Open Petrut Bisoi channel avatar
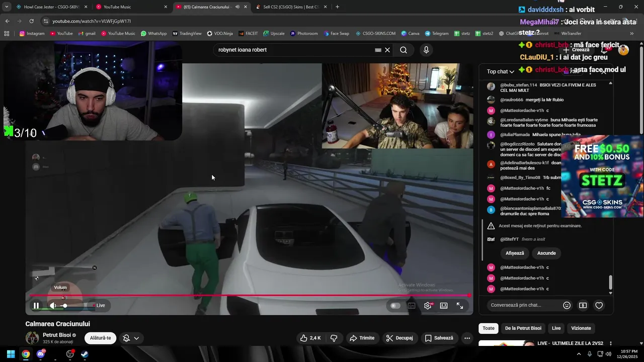This screenshot has height=362, width=644. click(32, 338)
